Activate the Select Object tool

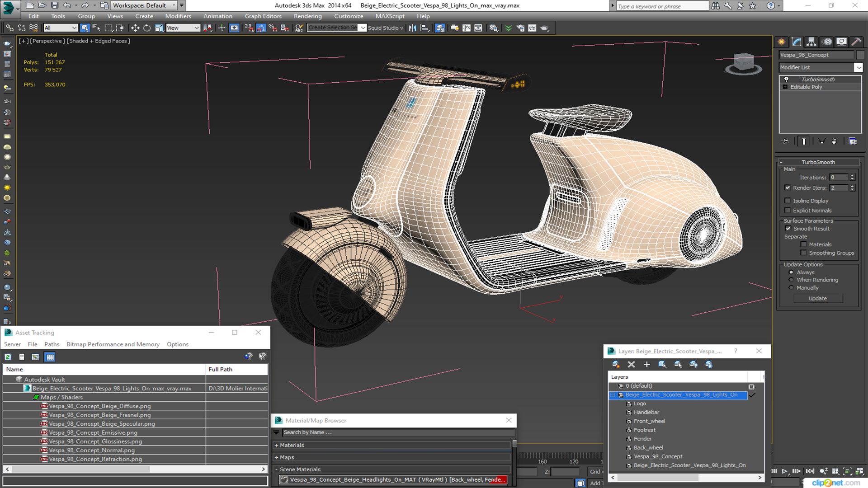[x=85, y=28]
